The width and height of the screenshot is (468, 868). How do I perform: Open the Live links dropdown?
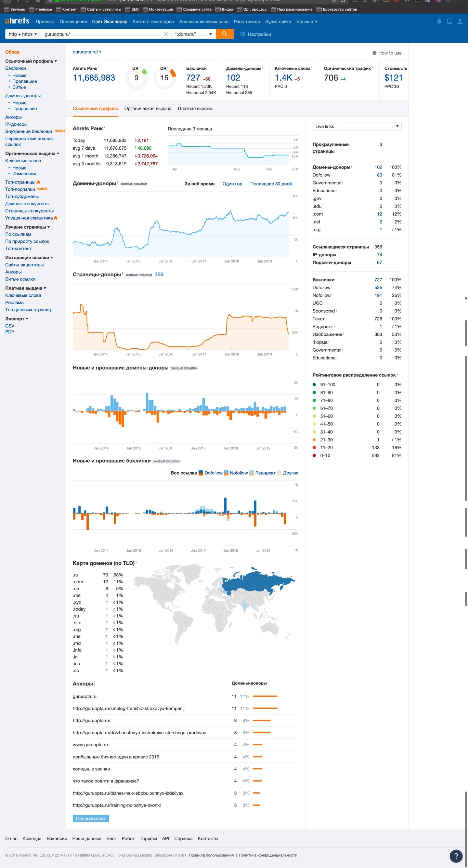pos(357,126)
